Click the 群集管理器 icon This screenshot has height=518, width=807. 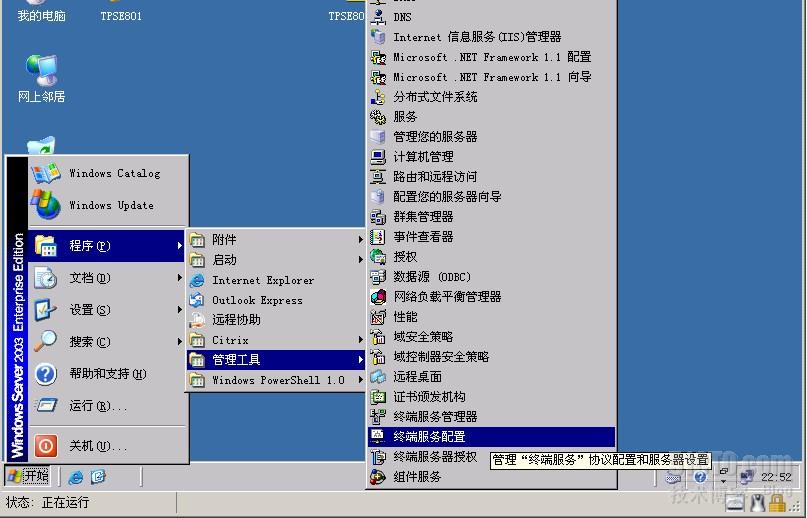378,217
